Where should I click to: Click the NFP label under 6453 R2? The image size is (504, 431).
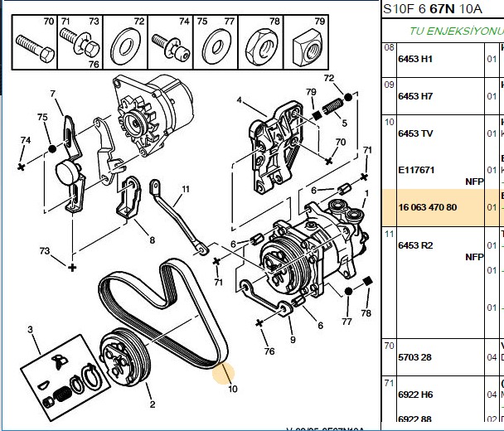point(474,257)
